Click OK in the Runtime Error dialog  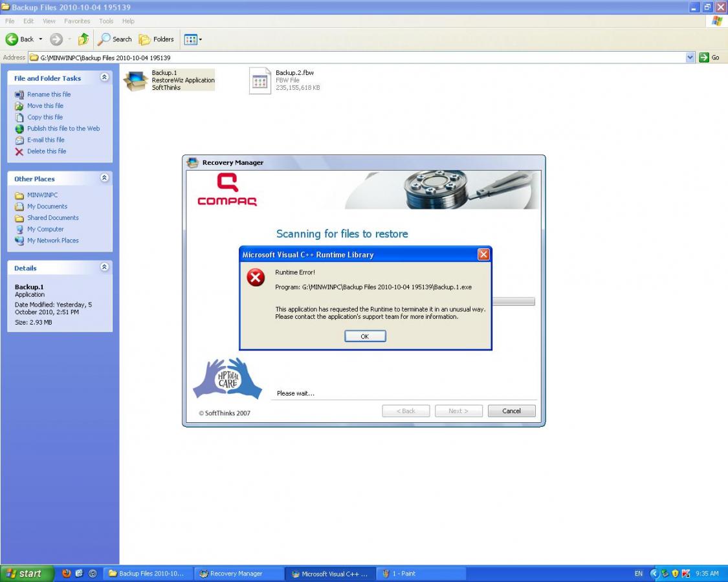coord(365,336)
